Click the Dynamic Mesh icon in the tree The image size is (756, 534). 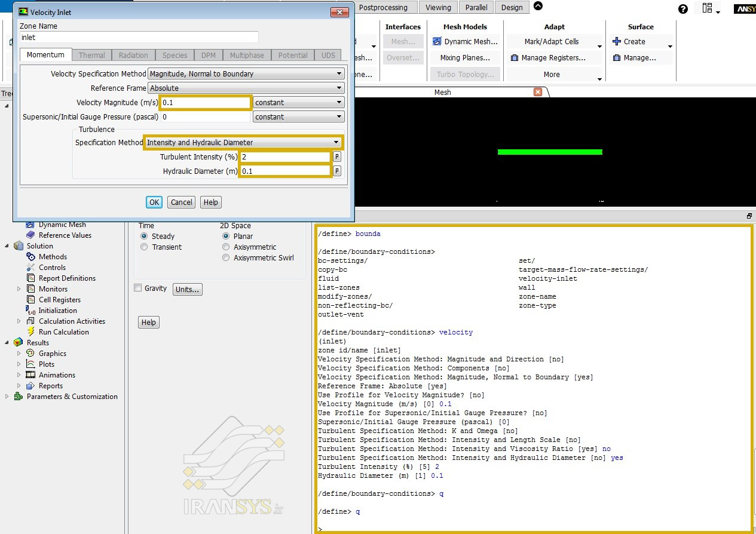pyautogui.click(x=30, y=225)
